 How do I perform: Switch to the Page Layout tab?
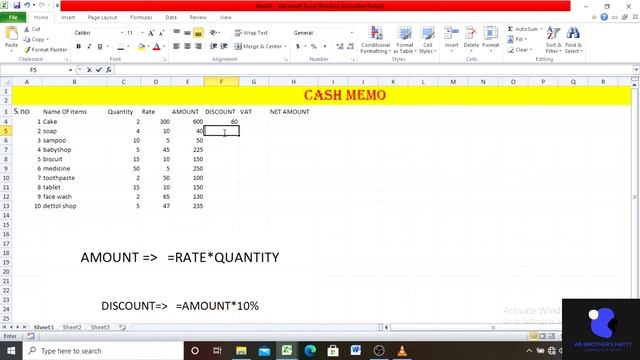click(x=102, y=17)
